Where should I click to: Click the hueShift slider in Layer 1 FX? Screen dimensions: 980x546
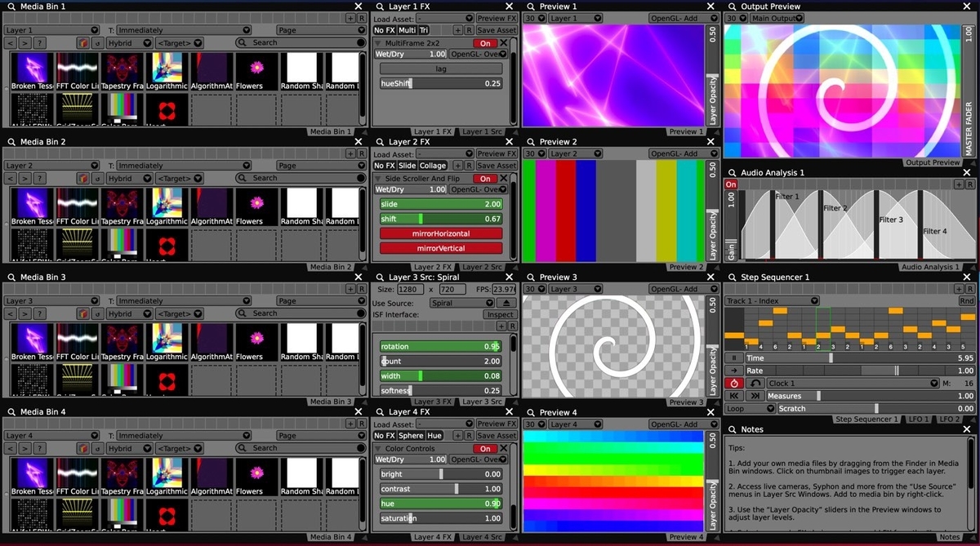(x=441, y=83)
